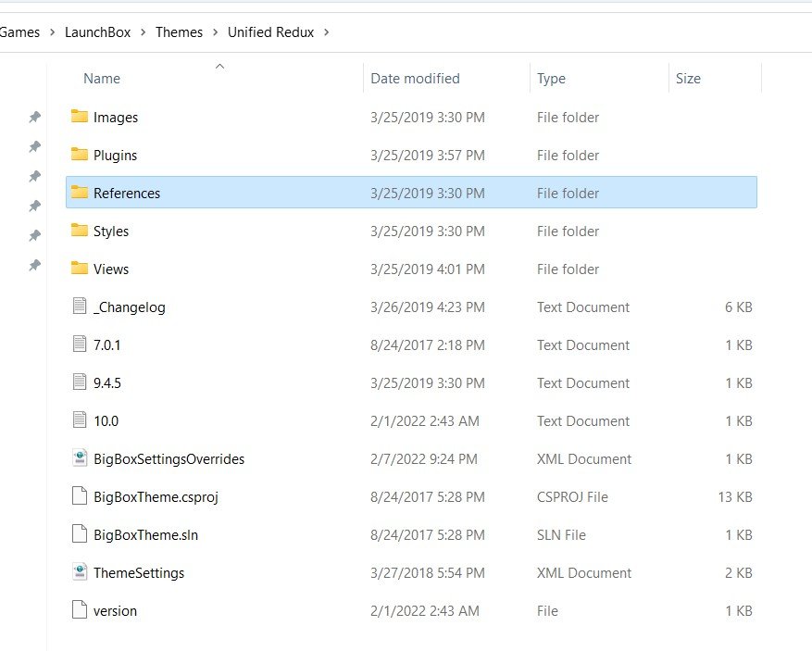812x651 pixels.
Task: Click the BigBoxSettingsOverrides XML file icon
Action: coord(80,457)
